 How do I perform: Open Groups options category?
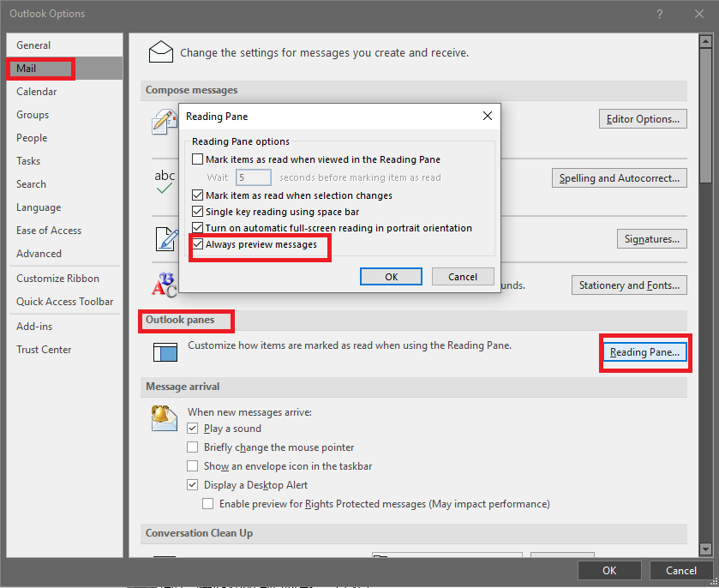click(x=64, y=115)
